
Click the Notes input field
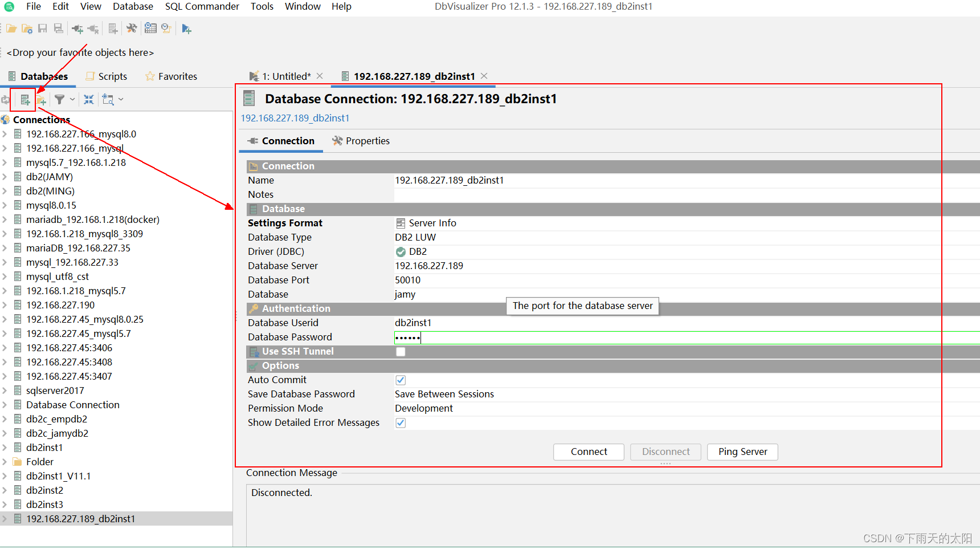pyautogui.click(x=687, y=194)
